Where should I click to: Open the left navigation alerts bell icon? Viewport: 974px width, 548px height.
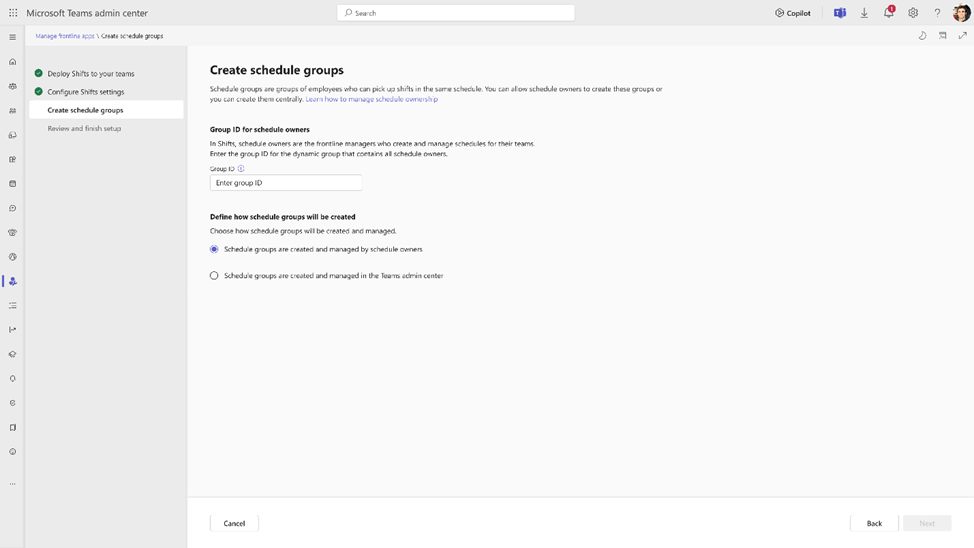(x=12, y=378)
